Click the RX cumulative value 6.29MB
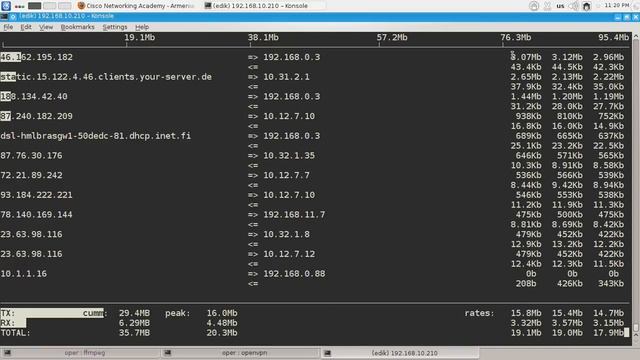The image size is (640, 360). pos(134,323)
